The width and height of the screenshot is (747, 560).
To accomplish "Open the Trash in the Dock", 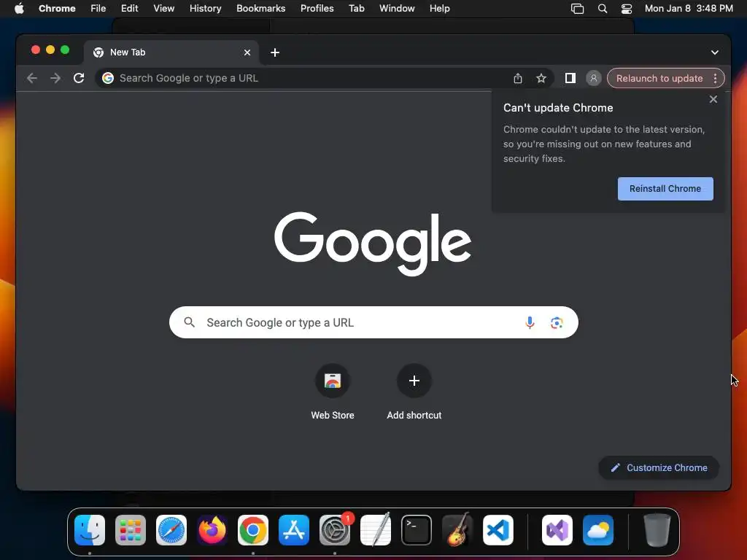I will (657, 530).
